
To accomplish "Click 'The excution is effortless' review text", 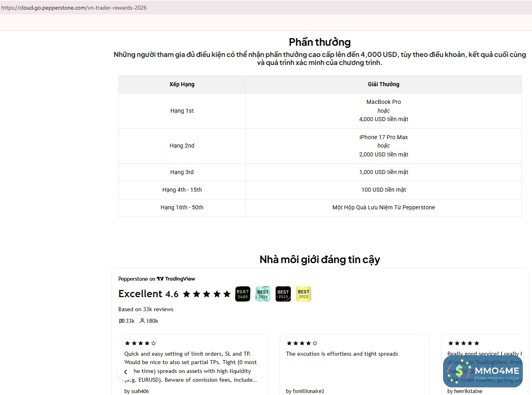I will tap(342, 354).
